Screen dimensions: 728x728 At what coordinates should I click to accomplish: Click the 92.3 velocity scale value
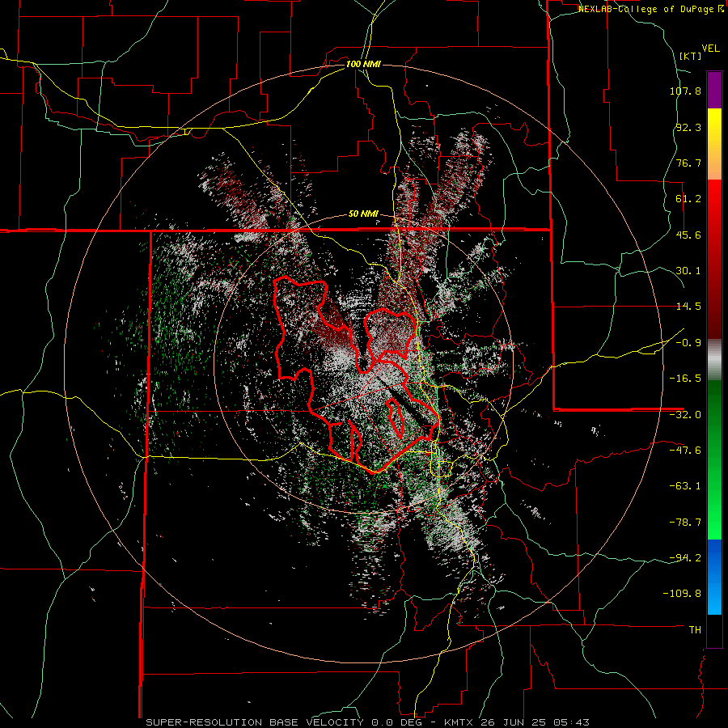point(688,127)
